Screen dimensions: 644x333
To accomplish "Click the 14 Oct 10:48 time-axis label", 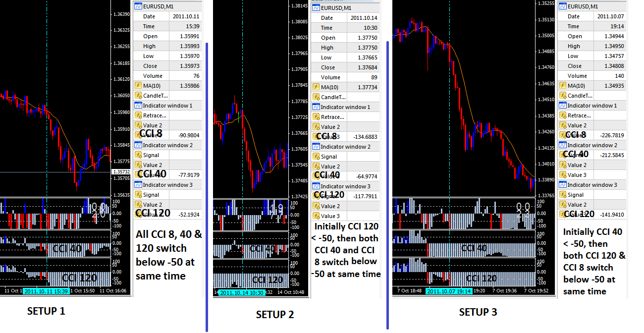I will 290,293.
